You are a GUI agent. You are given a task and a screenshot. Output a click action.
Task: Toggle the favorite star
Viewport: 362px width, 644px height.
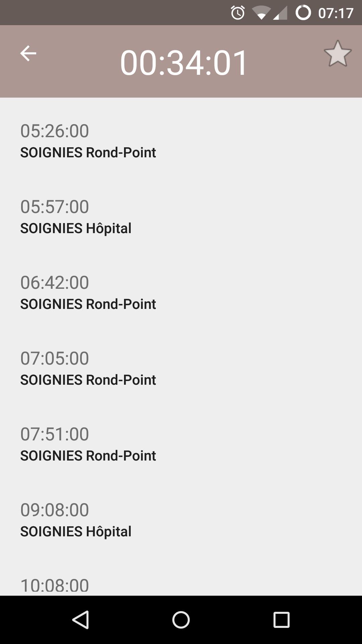pyautogui.click(x=338, y=54)
